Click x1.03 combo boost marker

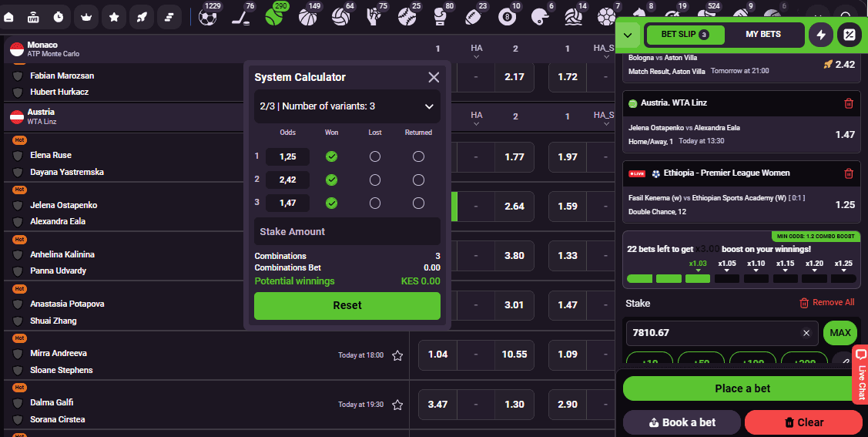698,265
